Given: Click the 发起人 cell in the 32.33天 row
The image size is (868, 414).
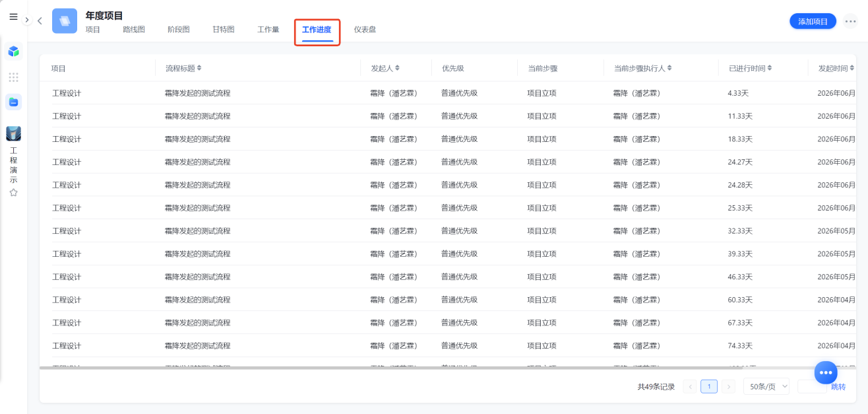Looking at the screenshot, I should (394, 231).
